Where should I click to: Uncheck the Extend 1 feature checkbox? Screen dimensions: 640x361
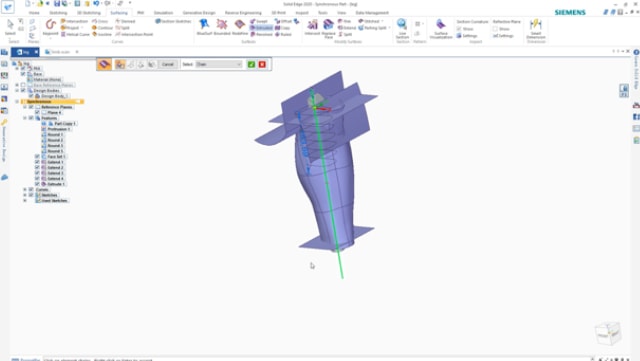coord(37,162)
